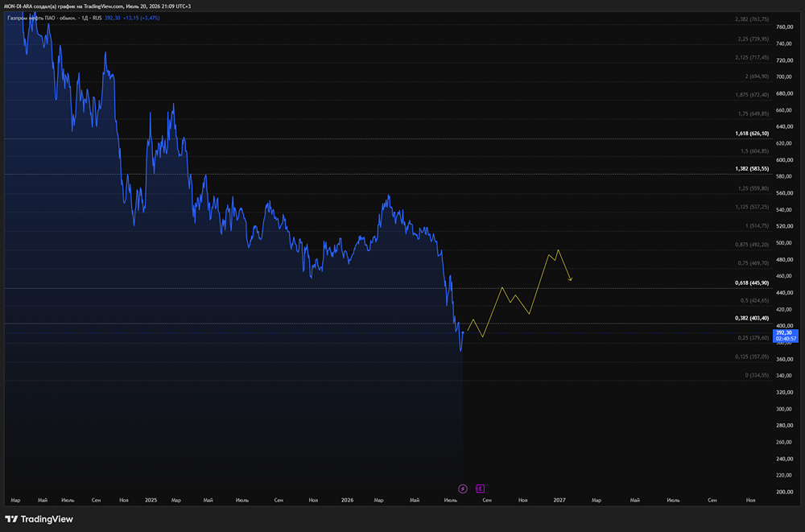Click the yellow forecast arrowhead tip
The image size is (805, 532).
pos(571,279)
